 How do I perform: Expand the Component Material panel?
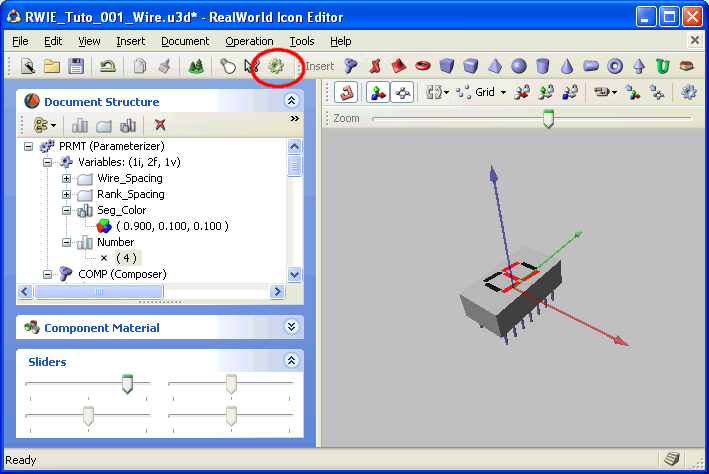[x=292, y=326]
